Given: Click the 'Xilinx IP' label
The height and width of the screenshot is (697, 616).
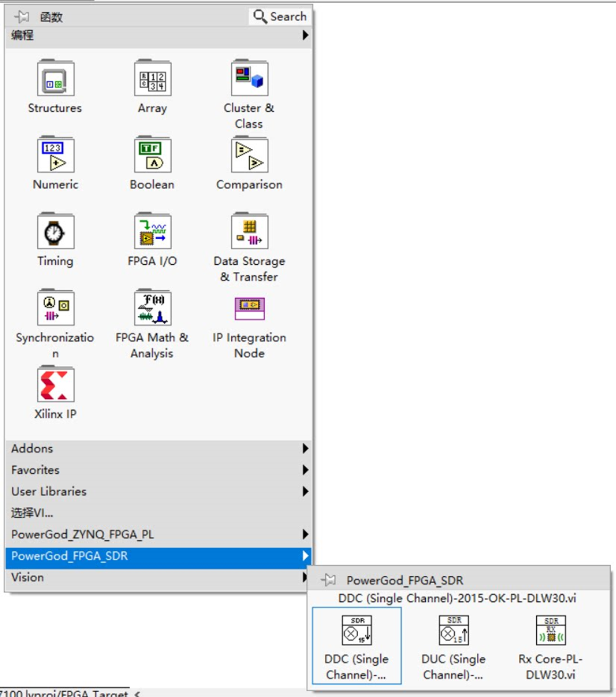Looking at the screenshot, I should (55, 414).
